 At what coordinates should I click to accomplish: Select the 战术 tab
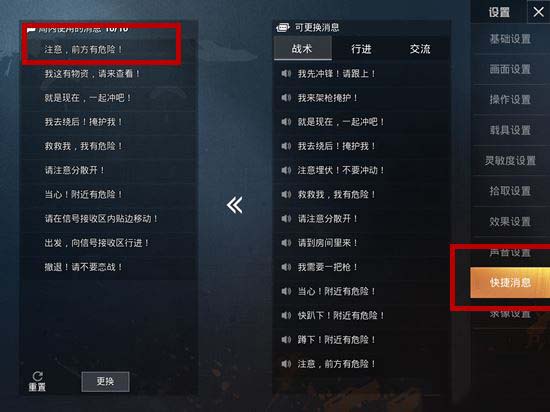[302, 49]
